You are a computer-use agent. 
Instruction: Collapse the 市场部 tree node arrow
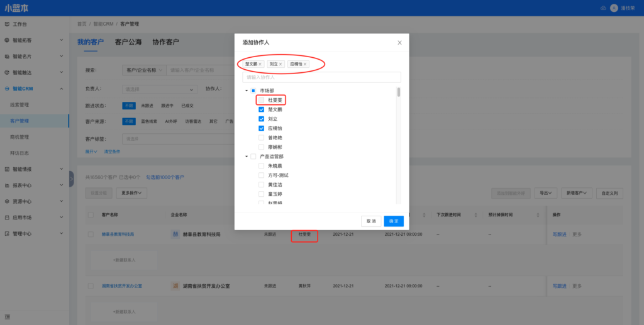tap(247, 91)
